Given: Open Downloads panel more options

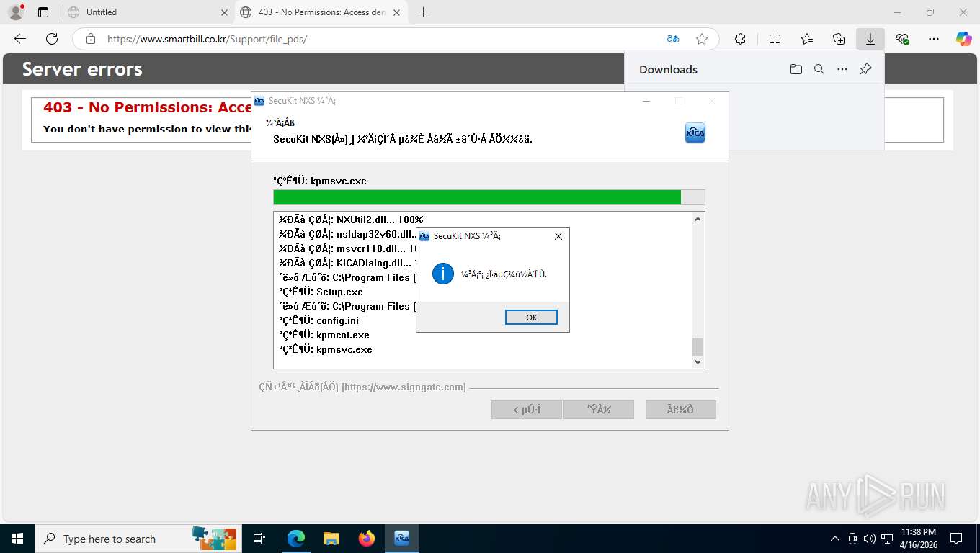Looking at the screenshot, I should tap(842, 69).
